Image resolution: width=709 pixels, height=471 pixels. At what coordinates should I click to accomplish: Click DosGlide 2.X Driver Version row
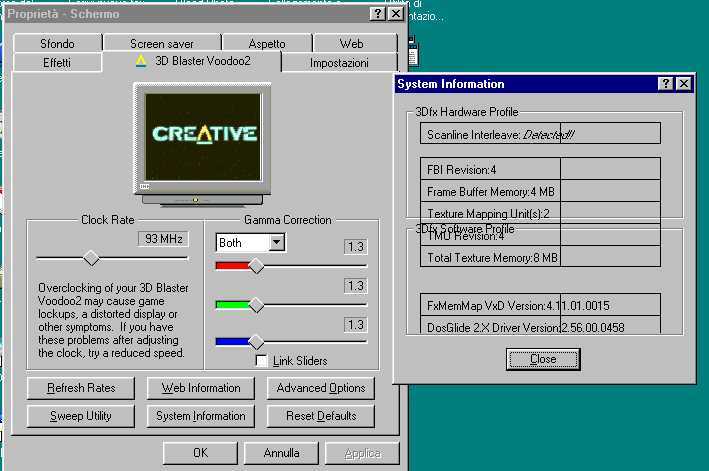point(540,325)
